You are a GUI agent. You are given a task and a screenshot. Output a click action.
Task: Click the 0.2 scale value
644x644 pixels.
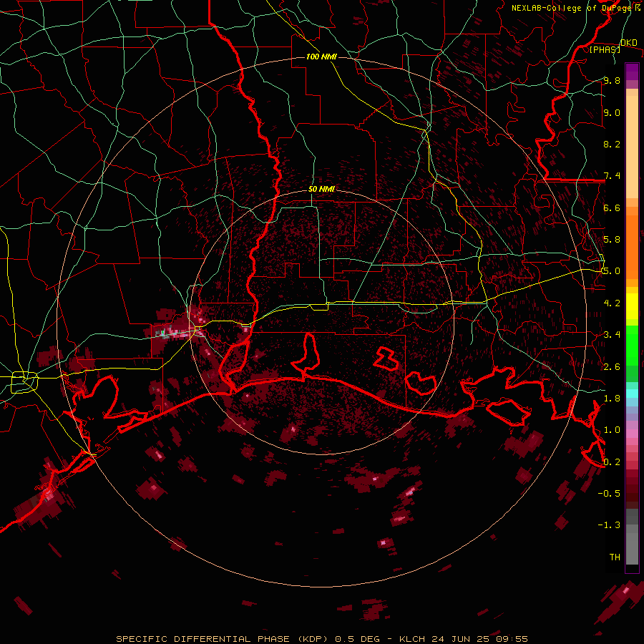click(612, 462)
